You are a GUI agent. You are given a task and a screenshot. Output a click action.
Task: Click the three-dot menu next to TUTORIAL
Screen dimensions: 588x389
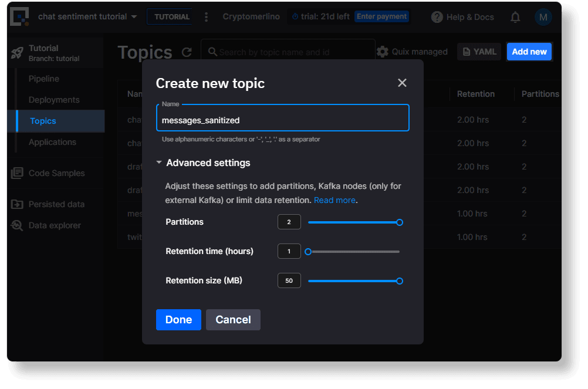point(206,17)
